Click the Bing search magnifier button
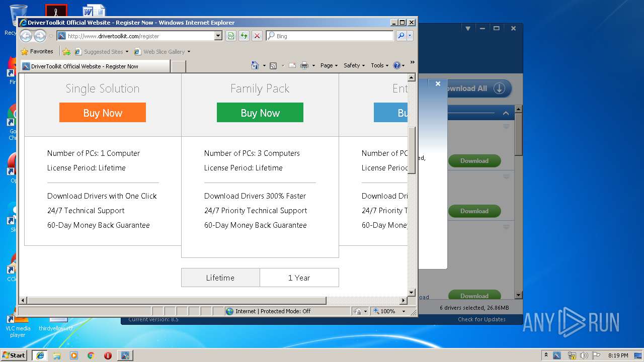The width and height of the screenshot is (644, 362). 401,36
